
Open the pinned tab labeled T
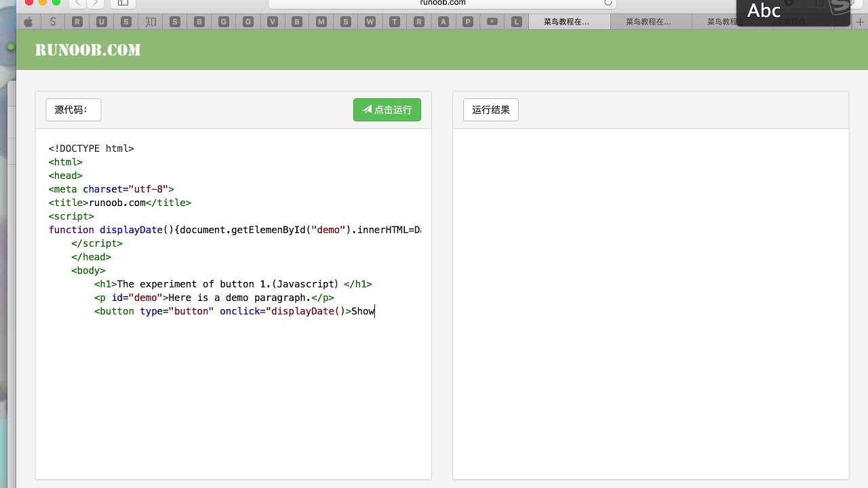click(395, 22)
